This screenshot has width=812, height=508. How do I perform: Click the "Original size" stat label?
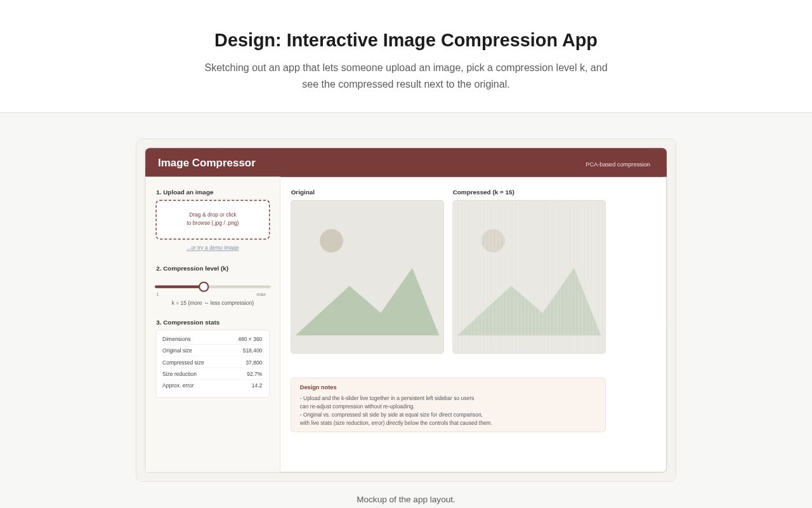click(x=177, y=351)
